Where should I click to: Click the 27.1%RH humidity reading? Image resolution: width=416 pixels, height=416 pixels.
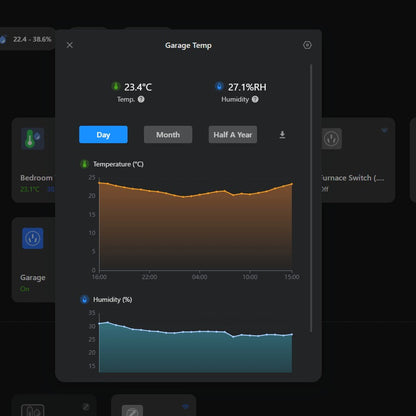coord(247,87)
